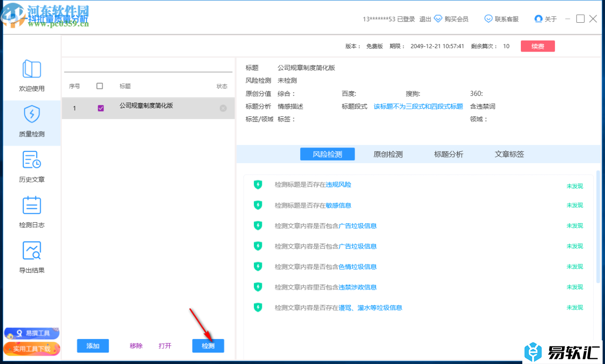Select the 质量检测 shield icon in sidebar

32,114
